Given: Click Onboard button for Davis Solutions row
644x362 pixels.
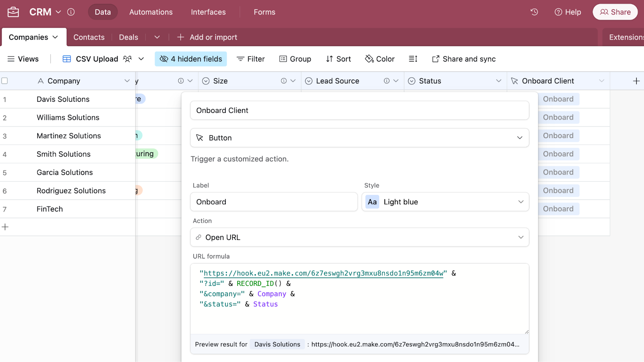Looking at the screenshot, I should pos(558,99).
